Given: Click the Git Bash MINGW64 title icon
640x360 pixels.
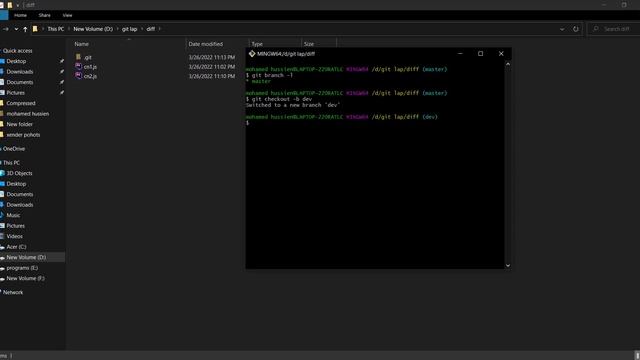Looking at the screenshot, I should click(x=252, y=53).
